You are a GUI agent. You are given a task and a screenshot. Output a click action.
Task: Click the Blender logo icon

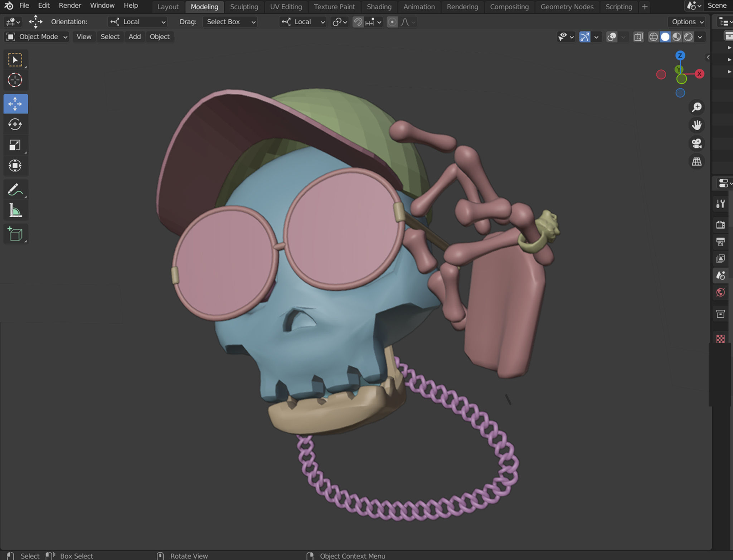[x=9, y=6]
